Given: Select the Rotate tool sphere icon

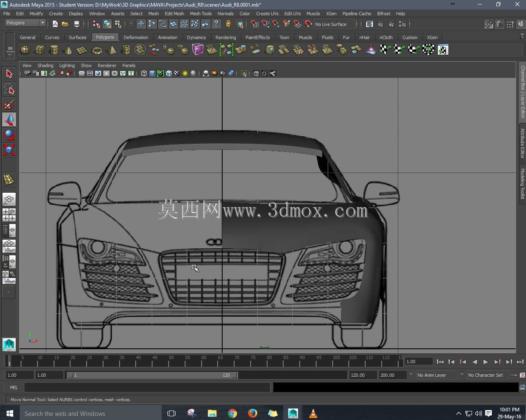Looking at the screenshot, I should click(9, 135).
